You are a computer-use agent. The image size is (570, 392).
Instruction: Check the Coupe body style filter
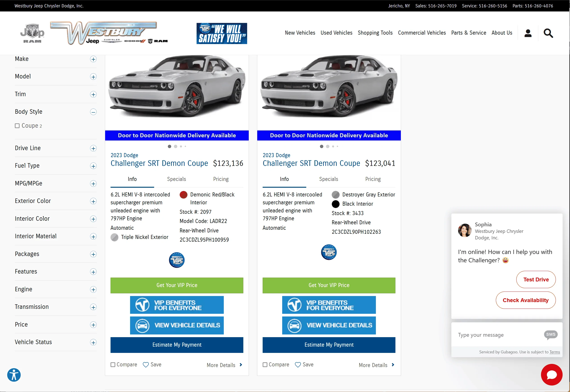17,126
